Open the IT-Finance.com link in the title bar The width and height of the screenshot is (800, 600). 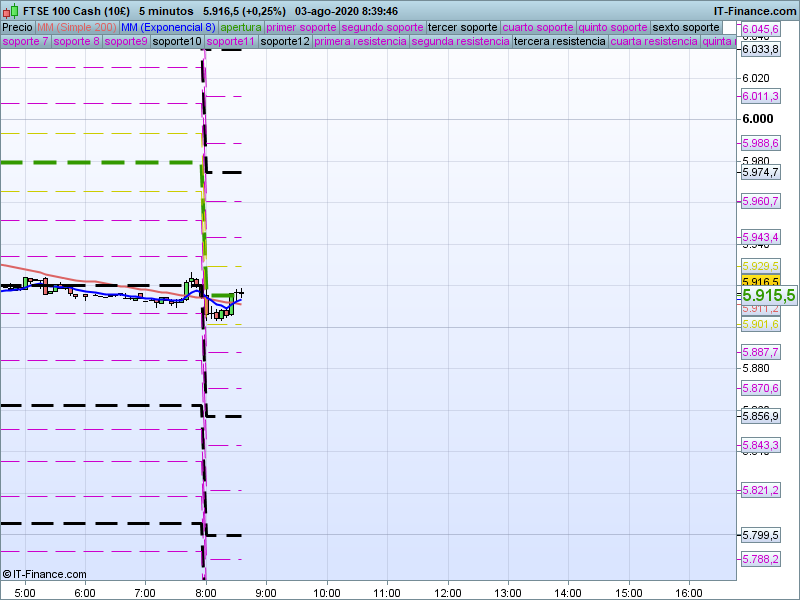coord(754,10)
